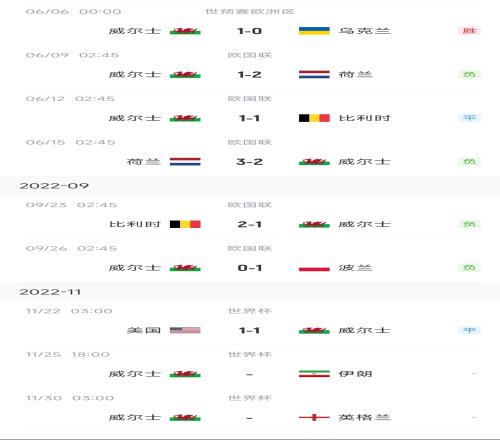Select the 2022-09 month header
Screen dimensions: 500x440
pyautogui.click(x=54, y=186)
